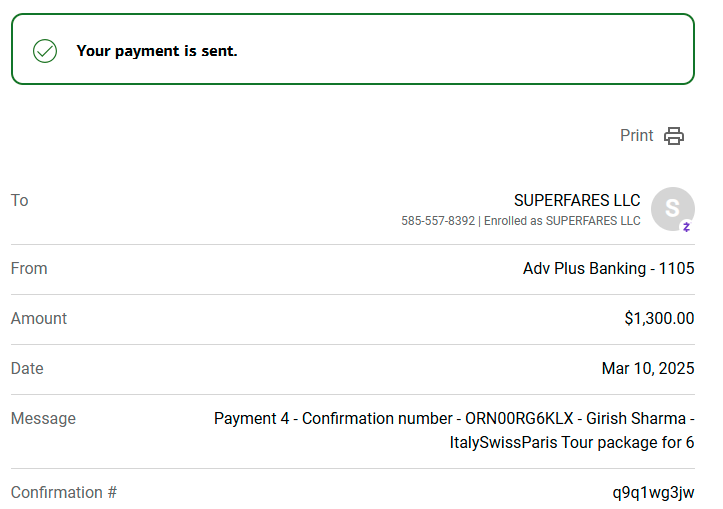Image resolution: width=723 pixels, height=509 pixels.
Task: Click the recipient phone number 585-557-8392
Action: coord(438,221)
